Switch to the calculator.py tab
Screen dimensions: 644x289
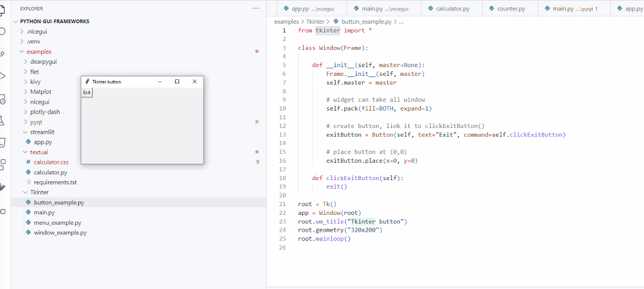tap(452, 8)
